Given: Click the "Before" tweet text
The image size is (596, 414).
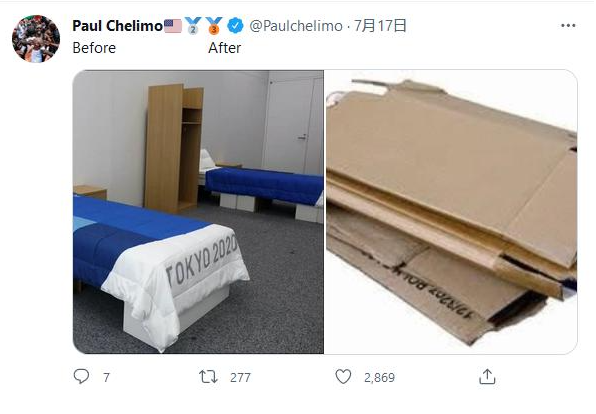Looking at the screenshot, I should pos(94,48).
